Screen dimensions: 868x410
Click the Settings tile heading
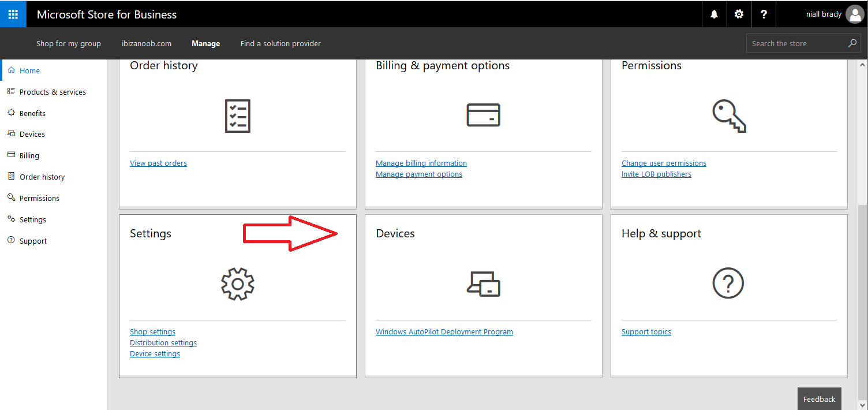click(x=151, y=233)
